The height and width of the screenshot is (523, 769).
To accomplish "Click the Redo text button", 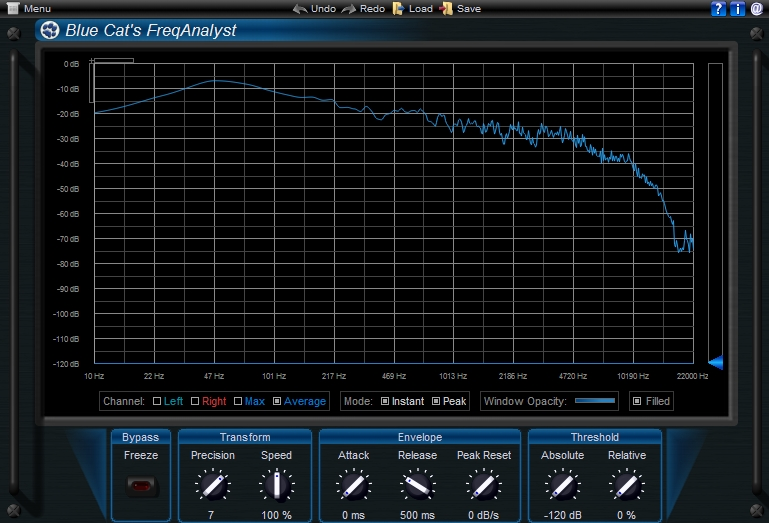I will tap(372, 9).
